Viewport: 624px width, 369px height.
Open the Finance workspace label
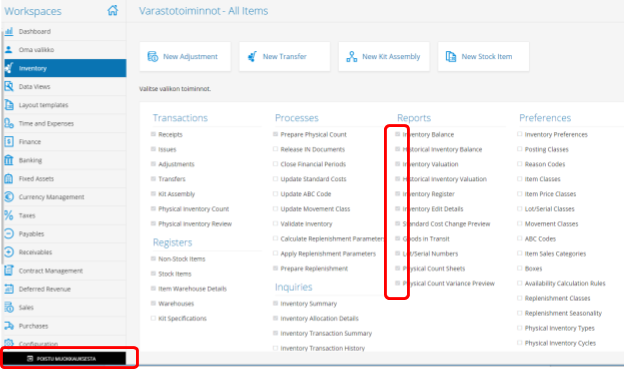(30, 142)
